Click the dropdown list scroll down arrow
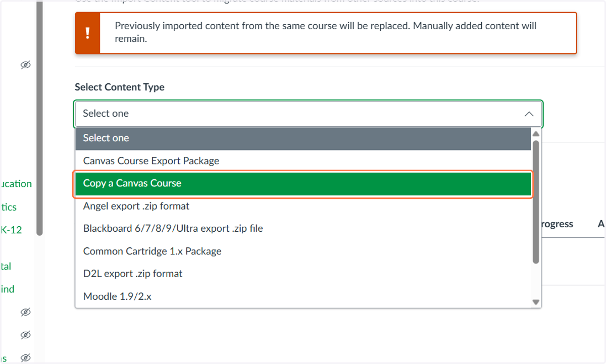Viewport: 606px width, 364px height. point(536,302)
